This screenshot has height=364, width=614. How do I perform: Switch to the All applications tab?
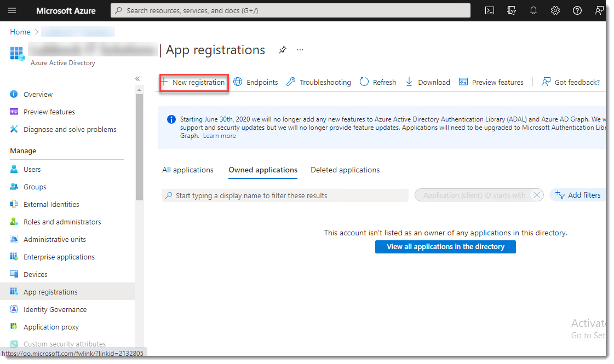pos(187,170)
